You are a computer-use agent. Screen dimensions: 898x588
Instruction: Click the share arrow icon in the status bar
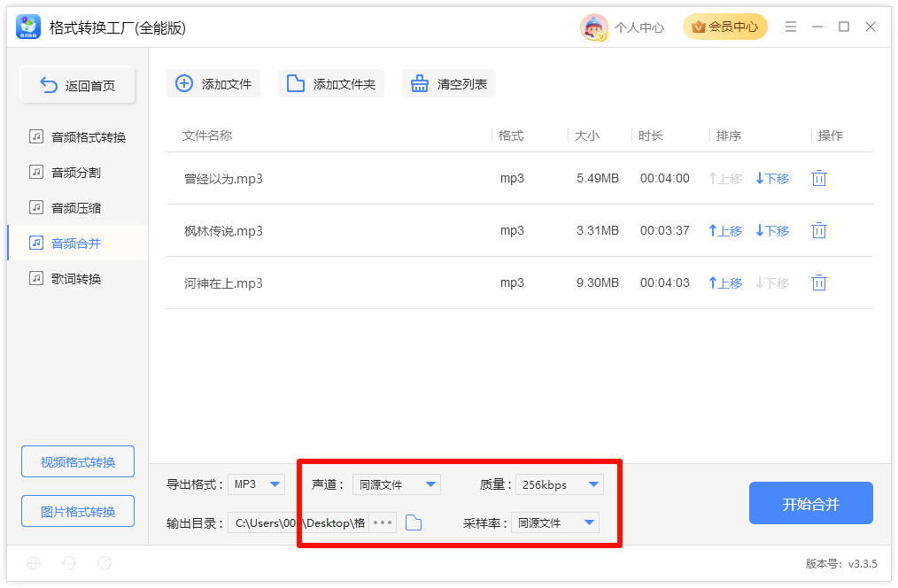(x=105, y=563)
